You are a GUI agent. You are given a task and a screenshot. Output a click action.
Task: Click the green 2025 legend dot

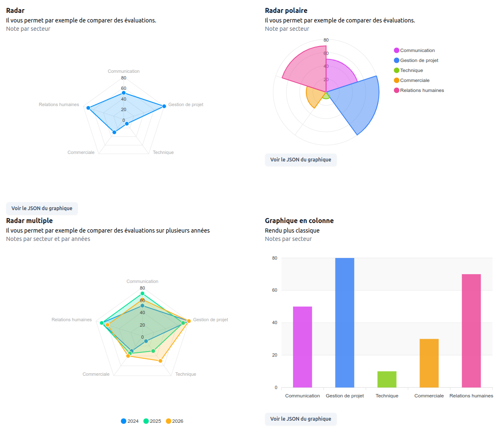(146, 421)
